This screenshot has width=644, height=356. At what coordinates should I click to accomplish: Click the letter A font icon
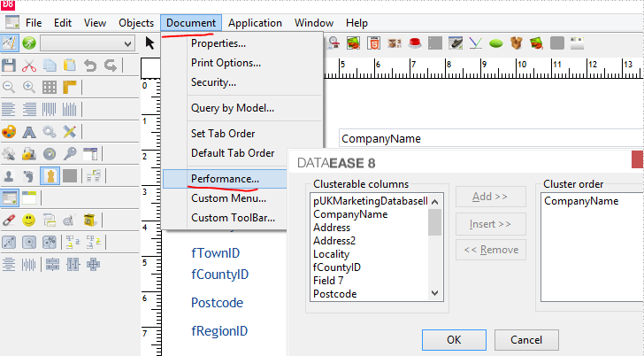[29, 132]
